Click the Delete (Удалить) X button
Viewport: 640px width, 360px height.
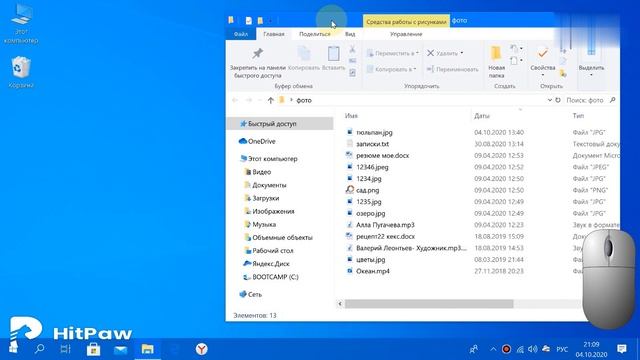coord(442,53)
